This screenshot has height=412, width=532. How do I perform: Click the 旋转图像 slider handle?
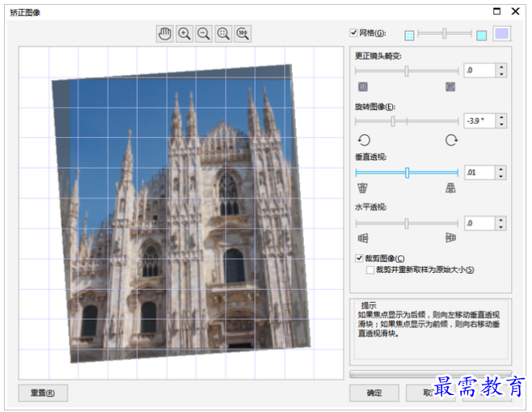click(393, 121)
